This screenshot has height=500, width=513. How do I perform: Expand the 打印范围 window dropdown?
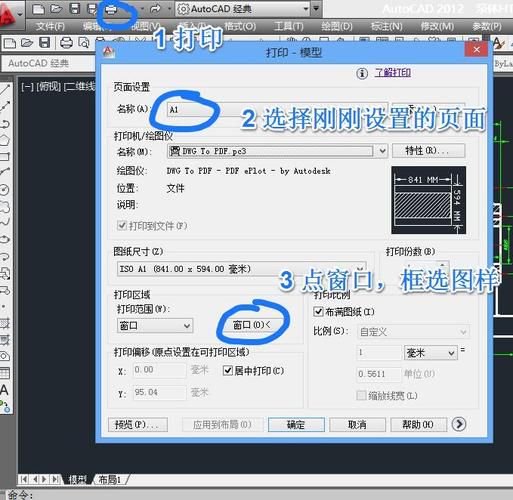(x=155, y=325)
